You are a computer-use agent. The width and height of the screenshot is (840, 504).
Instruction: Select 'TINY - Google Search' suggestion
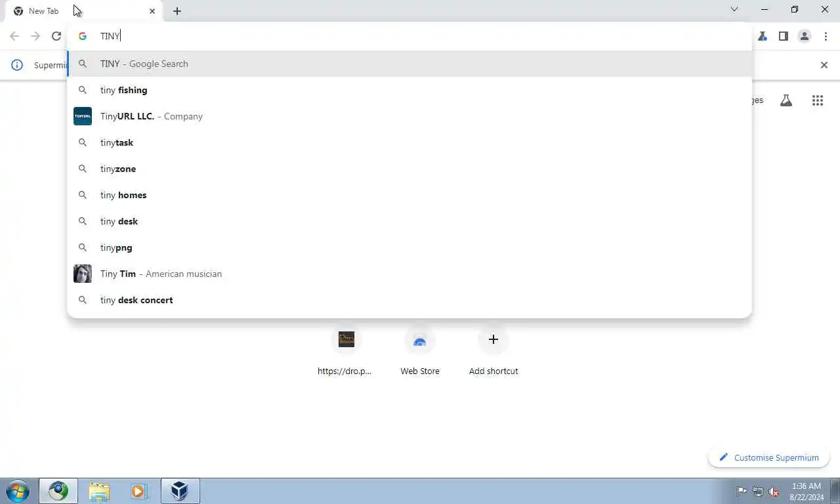click(409, 64)
